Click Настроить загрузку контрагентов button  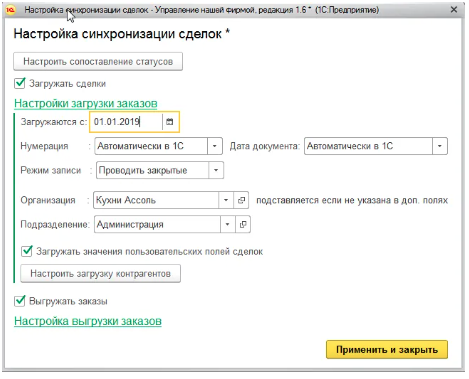(x=100, y=274)
